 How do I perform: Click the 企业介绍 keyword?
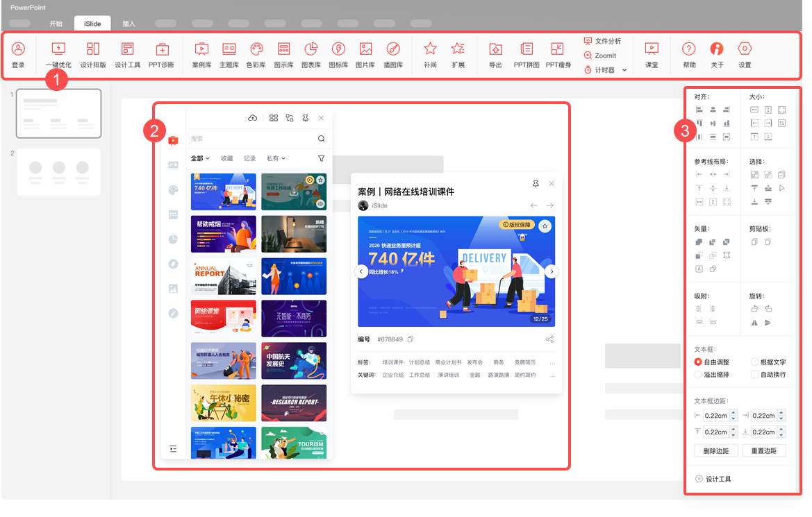click(x=392, y=375)
